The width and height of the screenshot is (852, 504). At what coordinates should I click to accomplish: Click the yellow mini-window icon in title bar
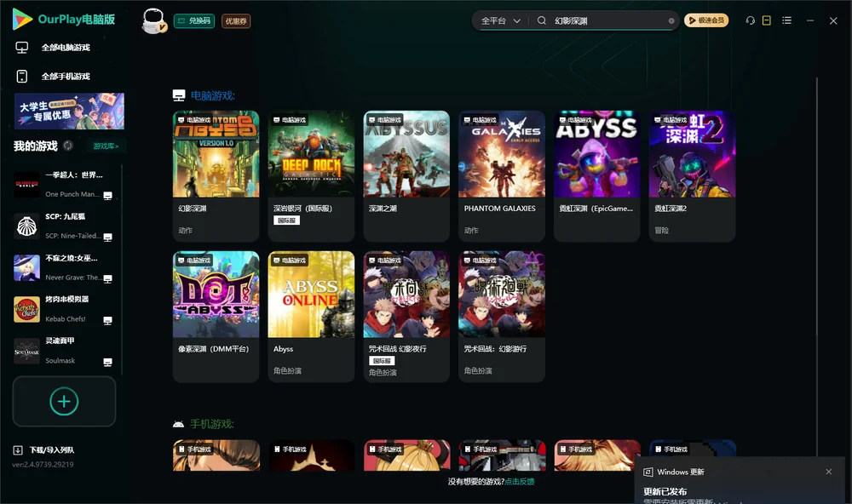pos(766,20)
